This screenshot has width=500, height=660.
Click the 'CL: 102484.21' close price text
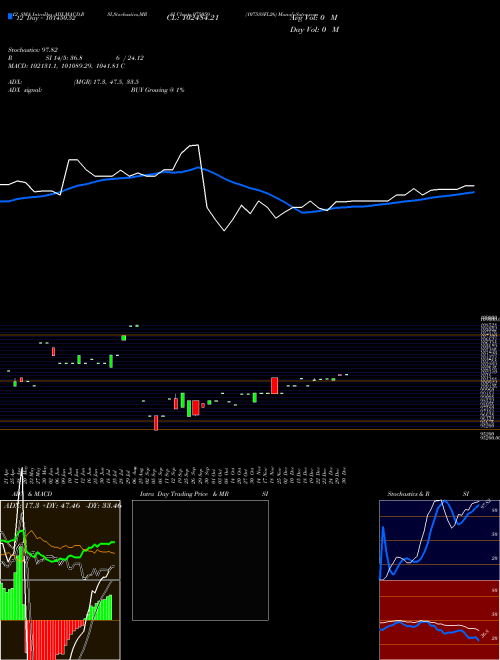[x=192, y=19]
